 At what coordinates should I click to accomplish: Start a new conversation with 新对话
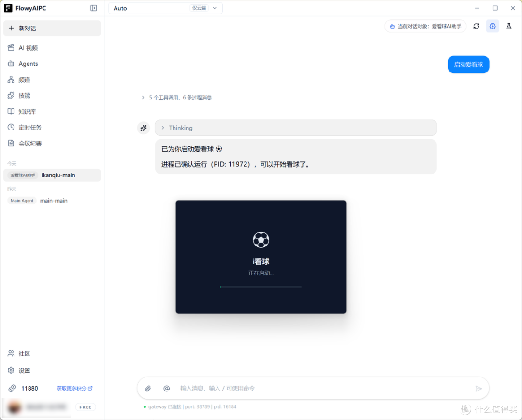tap(52, 29)
